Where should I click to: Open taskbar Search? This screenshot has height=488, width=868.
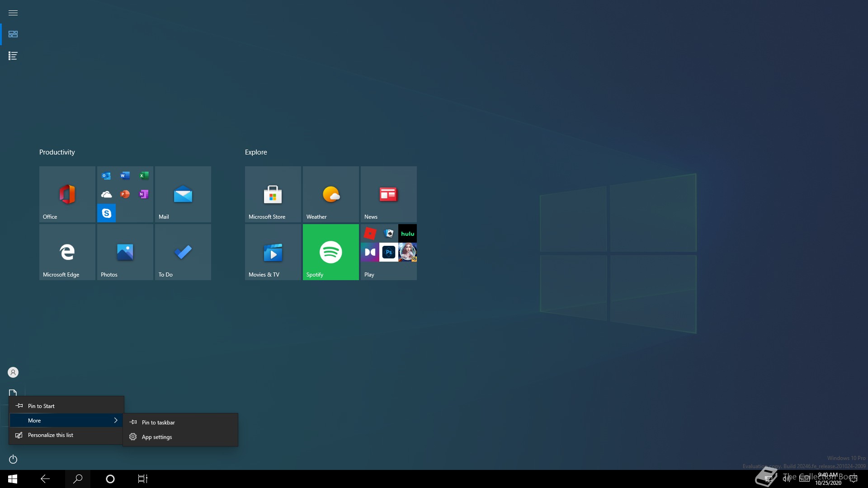point(78,479)
